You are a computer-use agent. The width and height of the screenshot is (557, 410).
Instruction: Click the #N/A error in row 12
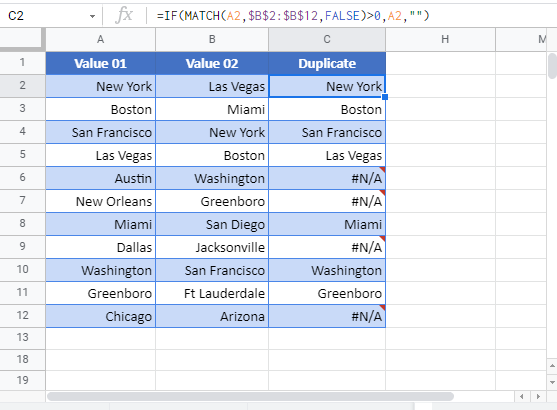tap(327, 316)
